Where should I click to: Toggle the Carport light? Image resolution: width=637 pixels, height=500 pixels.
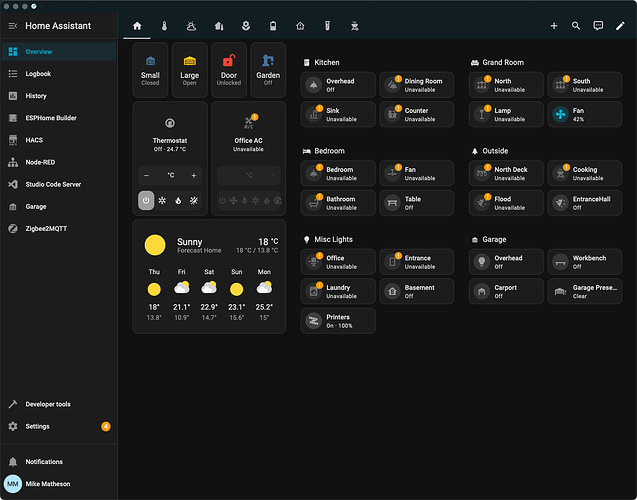506,291
